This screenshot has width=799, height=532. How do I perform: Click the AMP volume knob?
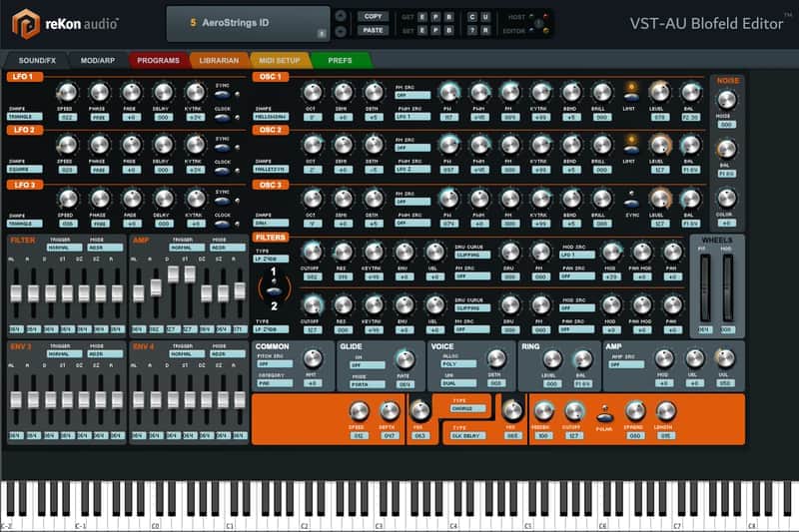point(726,359)
